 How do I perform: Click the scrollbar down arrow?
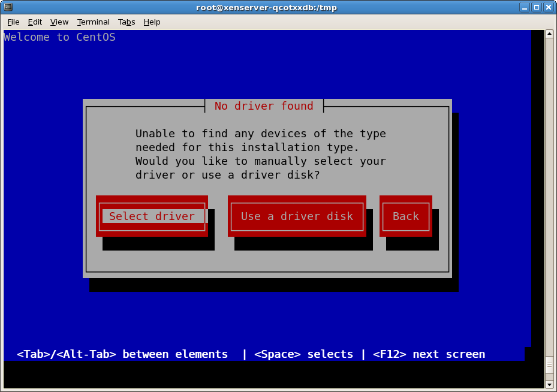click(549, 384)
